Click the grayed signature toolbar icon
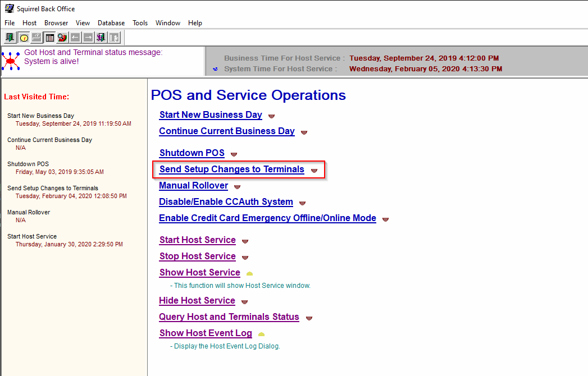The height and width of the screenshot is (376, 588). (37, 38)
